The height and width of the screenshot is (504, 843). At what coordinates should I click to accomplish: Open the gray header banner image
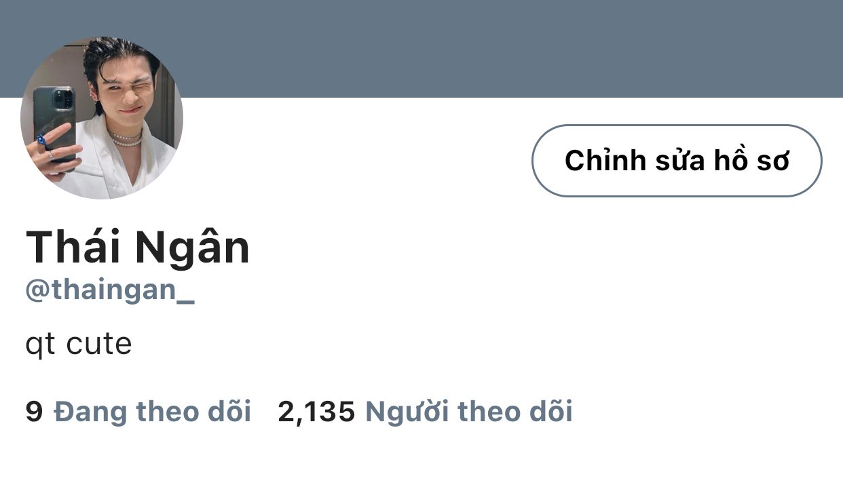(421, 49)
